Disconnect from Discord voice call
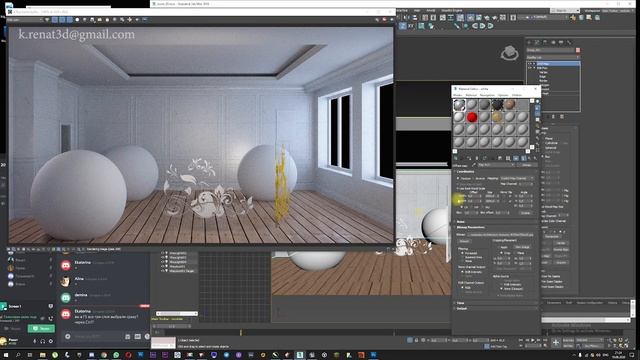The image size is (640, 360). (x=51, y=318)
